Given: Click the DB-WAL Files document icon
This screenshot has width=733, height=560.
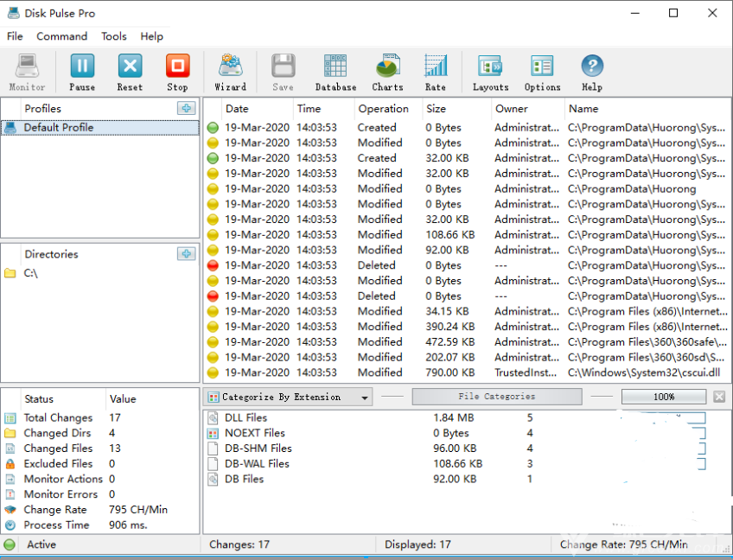Looking at the screenshot, I should (213, 464).
